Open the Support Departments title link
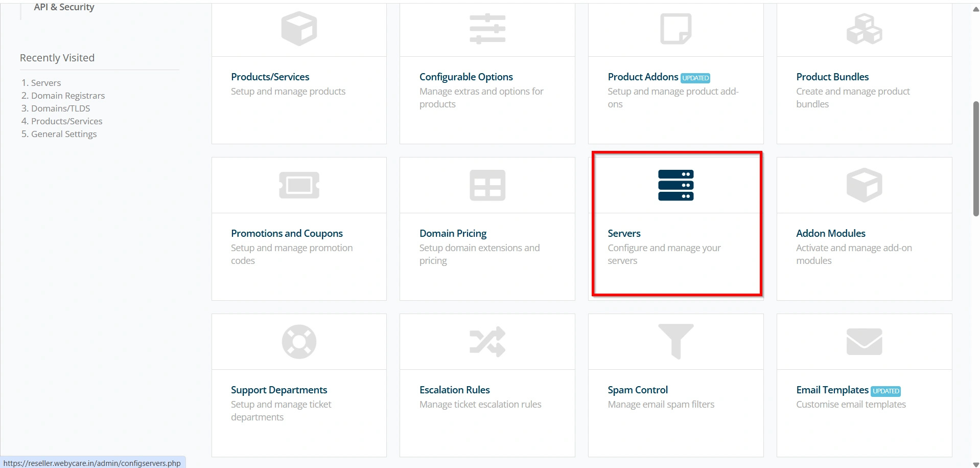Image resolution: width=980 pixels, height=468 pixels. 279,390
